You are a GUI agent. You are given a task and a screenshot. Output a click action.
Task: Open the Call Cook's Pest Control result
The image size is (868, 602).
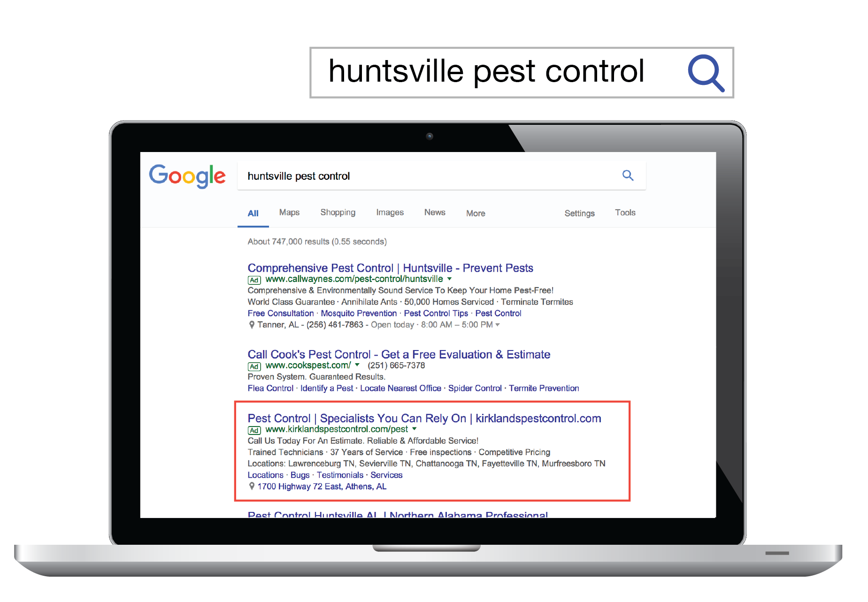pos(399,354)
